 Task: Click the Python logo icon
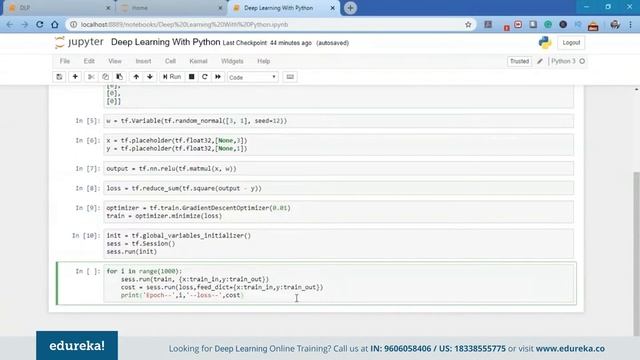coord(545,42)
